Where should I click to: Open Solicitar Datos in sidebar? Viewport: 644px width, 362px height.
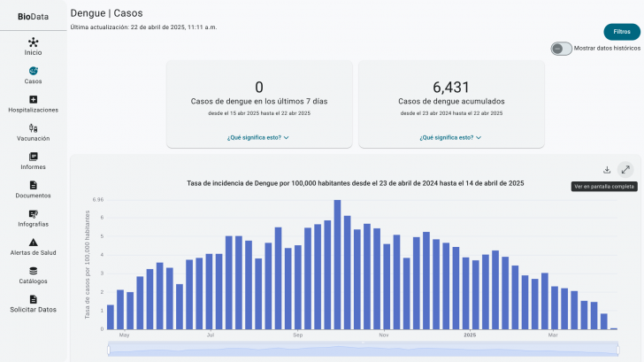[x=33, y=304]
